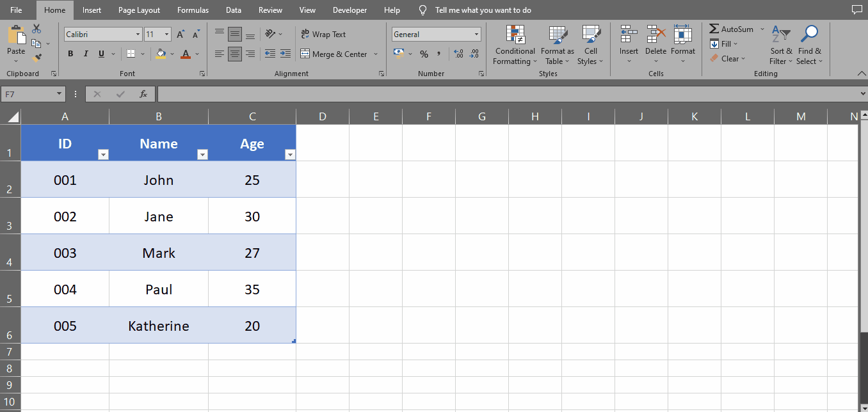868x412 pixels.
Task: Select the Cell Styles icon
Action: (x=590, y=45)
